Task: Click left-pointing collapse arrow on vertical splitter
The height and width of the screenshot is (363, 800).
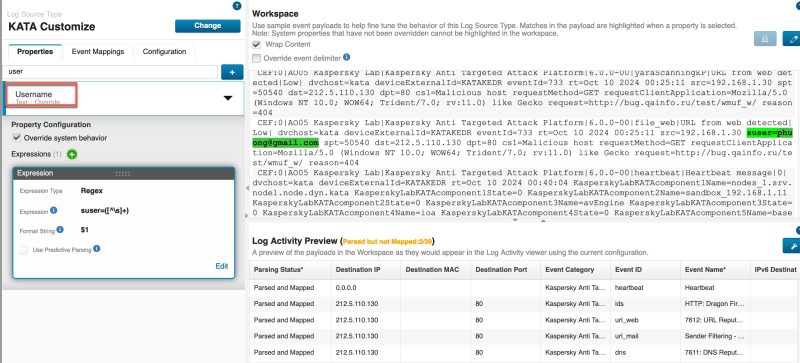Action: pyautogui.click(x=247, y=188)
